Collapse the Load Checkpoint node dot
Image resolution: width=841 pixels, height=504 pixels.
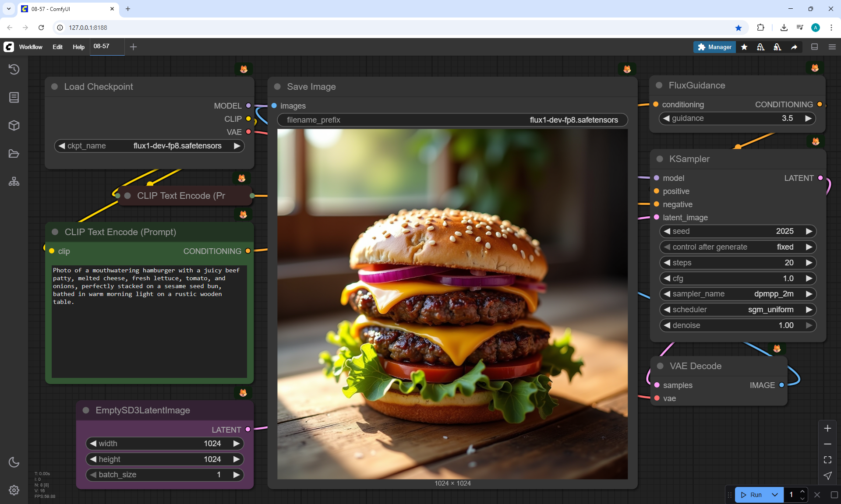click(55, 87)
